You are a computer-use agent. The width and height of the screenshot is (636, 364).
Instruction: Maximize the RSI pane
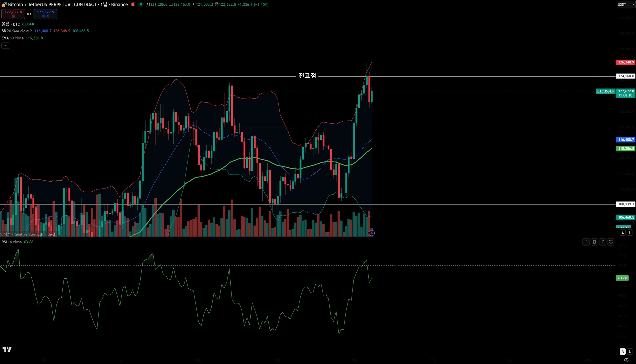click(611, 242)
